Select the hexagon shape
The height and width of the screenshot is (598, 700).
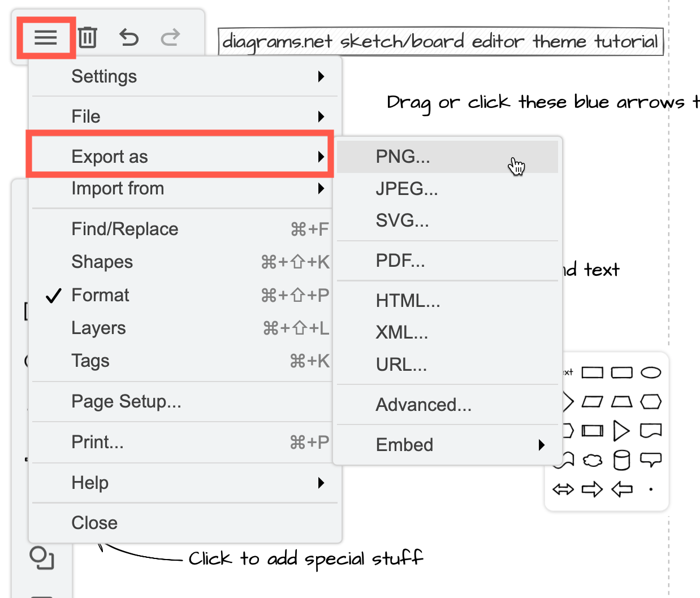[650, 401]
